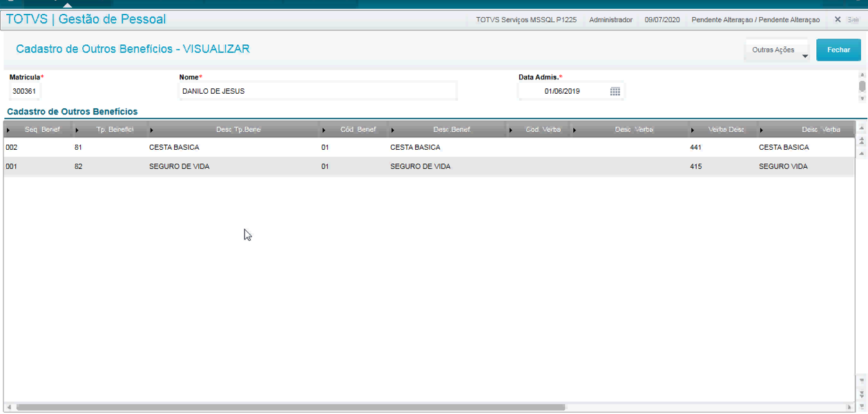This screenshot has height=414, width=868.
Task: Jump grid up with the double up-arrow
Action: point(861,140)
